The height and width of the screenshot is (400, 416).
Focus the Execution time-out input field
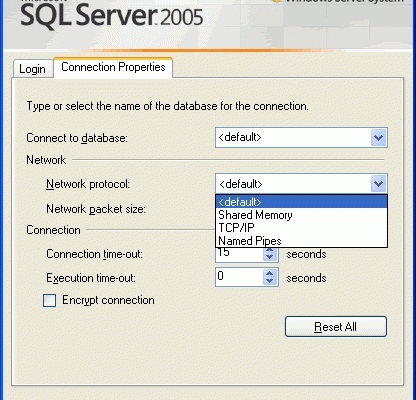239,277
